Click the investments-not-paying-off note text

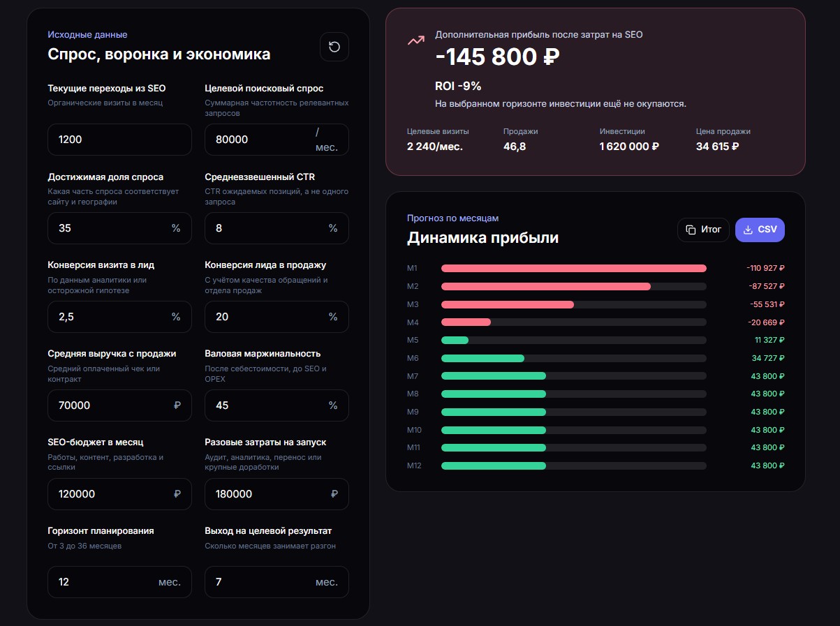[561, 104]
